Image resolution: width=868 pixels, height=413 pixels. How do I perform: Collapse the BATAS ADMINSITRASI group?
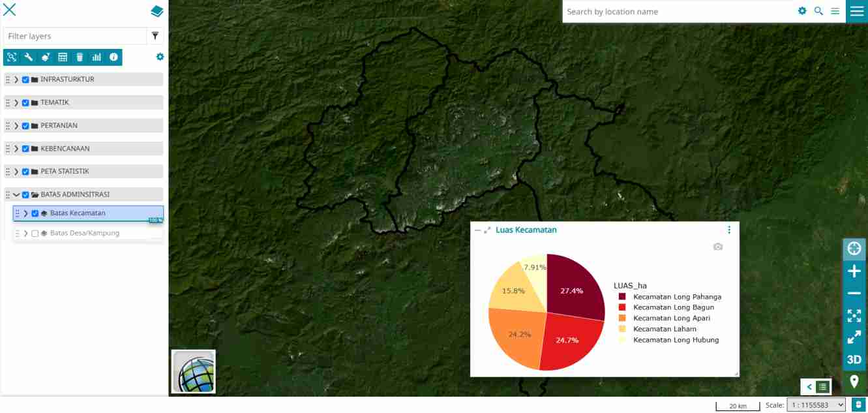[16, 194]
